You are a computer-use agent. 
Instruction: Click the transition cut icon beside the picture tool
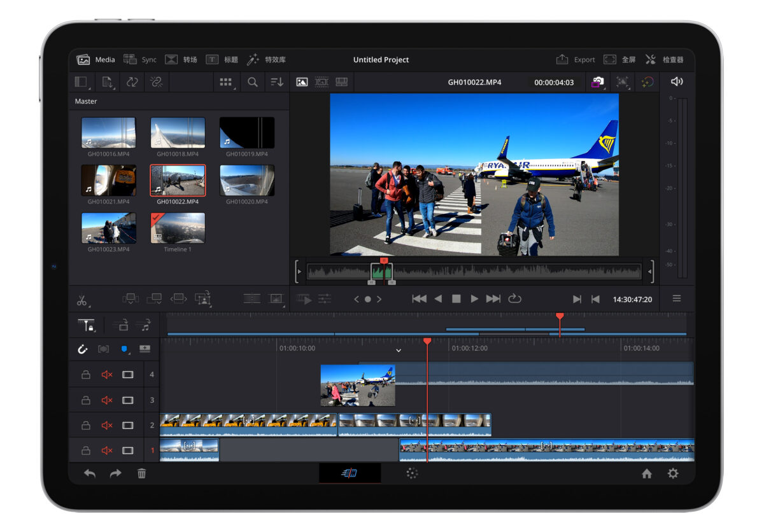(x=252, y=298)
